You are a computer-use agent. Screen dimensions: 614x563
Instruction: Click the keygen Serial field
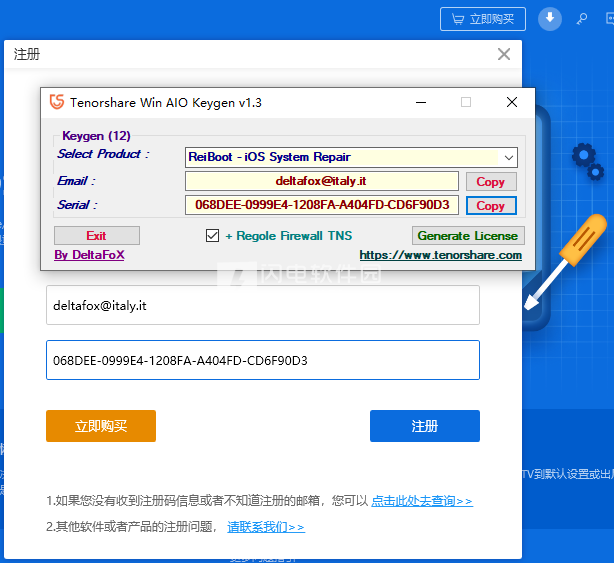(x=321, y=205)
